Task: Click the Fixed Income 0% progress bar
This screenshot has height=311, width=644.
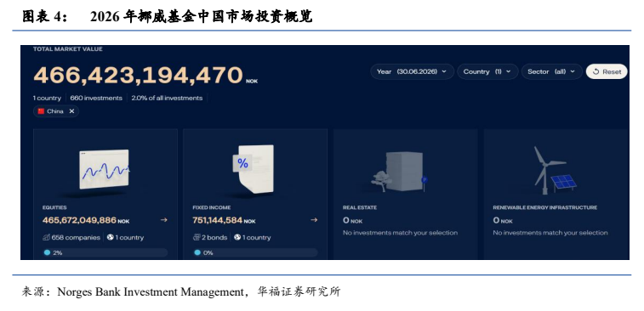Action: coord(255,252)
